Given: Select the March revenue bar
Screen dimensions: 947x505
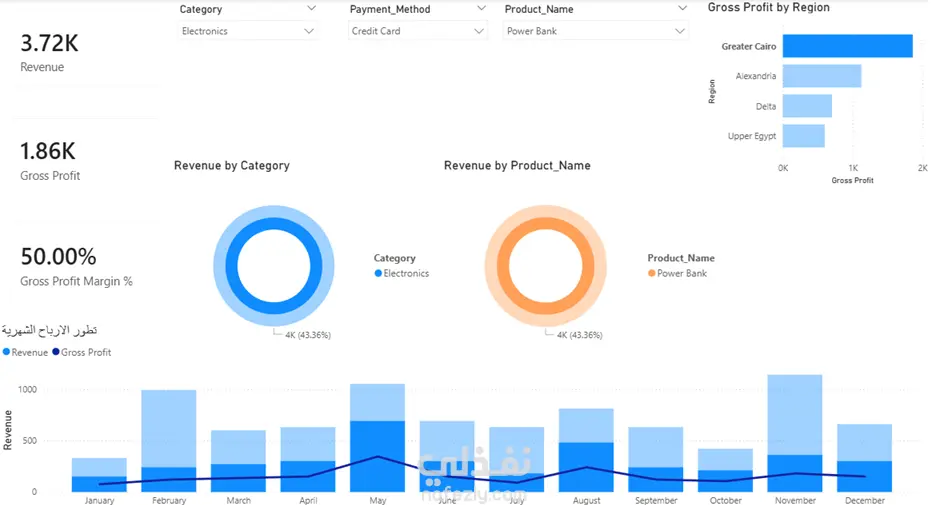Looking at the screenshot, I should [239, 460].
